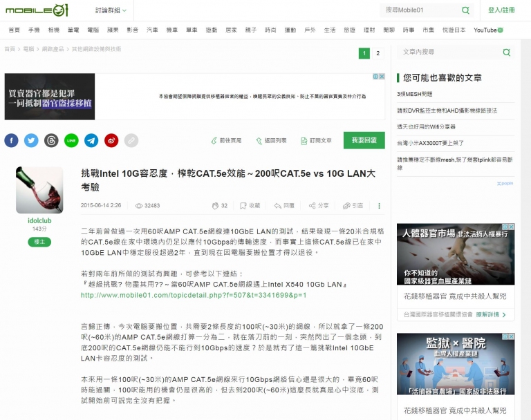Focus the 文章內搜尋 search field
The image size is (531, 420).
coord(450,52)
